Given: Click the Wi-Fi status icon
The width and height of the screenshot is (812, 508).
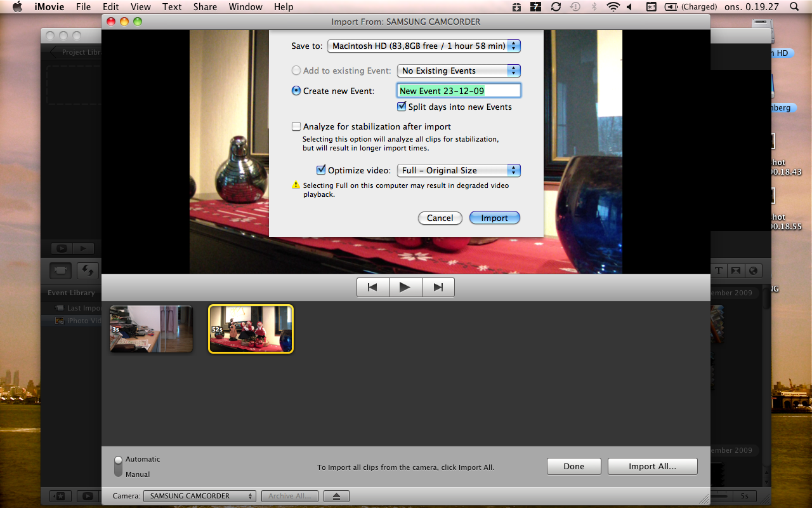Looking at the screenshot, I should click(613, 7).
